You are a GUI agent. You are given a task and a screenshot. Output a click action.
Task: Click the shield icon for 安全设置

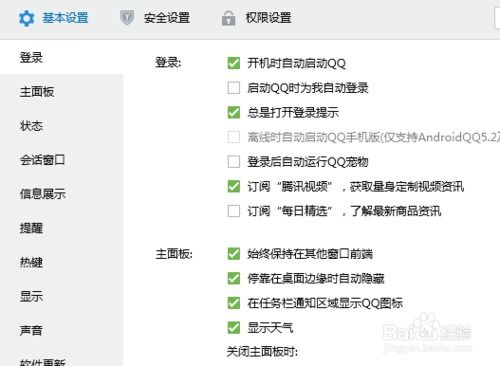click(127, 18)
